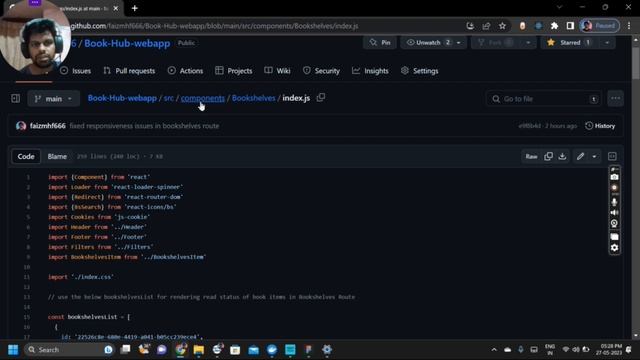Open commit message about responsiveness issues
The width and height of the screenshot is (640, 360).
[144, 126]
